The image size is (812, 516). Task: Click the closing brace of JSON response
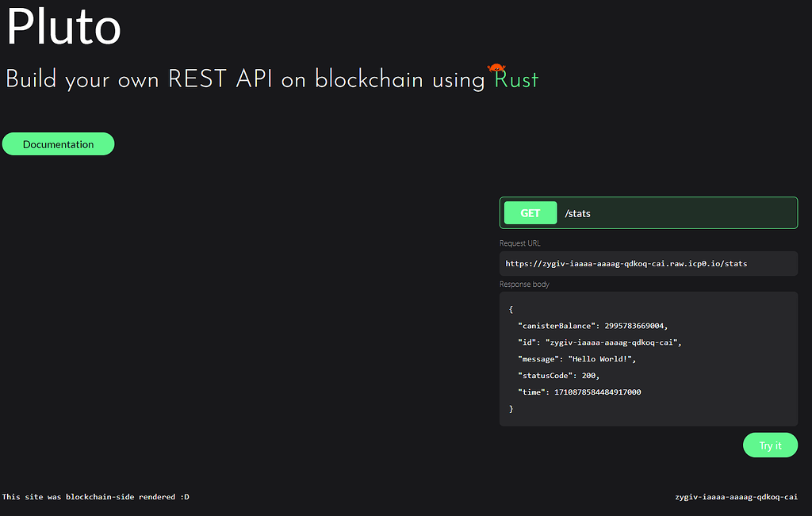(511, 409)
